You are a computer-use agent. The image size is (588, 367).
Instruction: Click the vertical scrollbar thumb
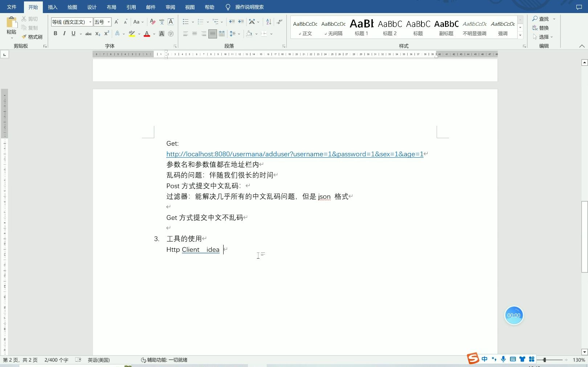[584, 237]
